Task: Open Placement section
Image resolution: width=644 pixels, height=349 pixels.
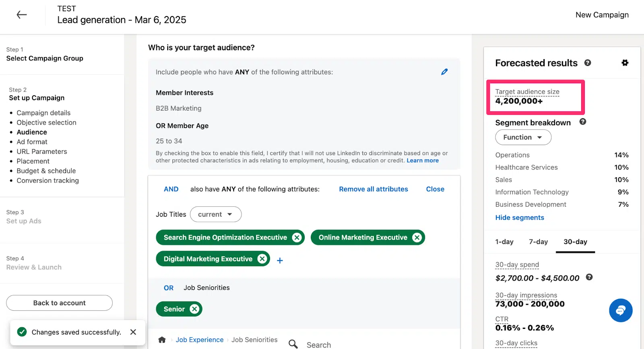Action: point(33,161)
